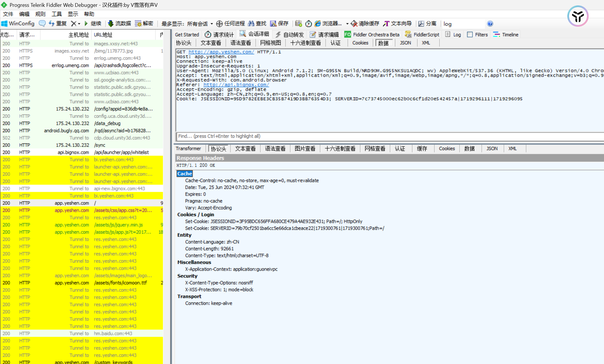Click the blue help question mark icon
604x364 pixels.
[490, 24]
